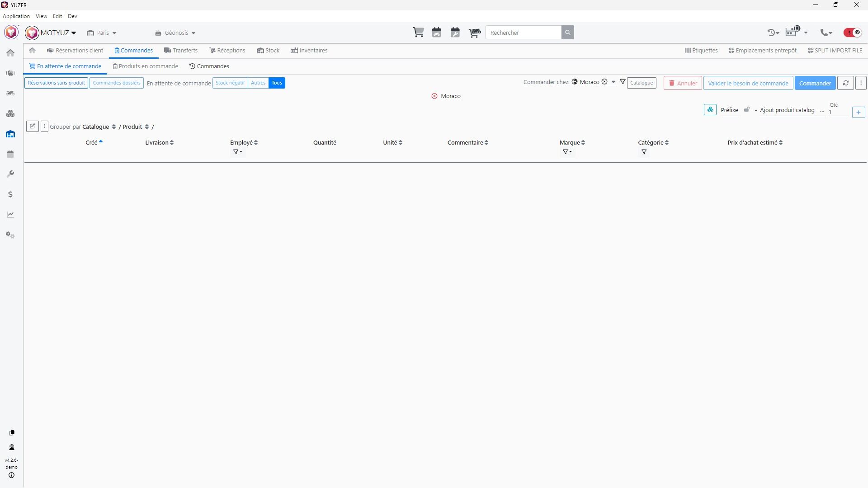Click into the Rechercher search field

coord(524,33)
